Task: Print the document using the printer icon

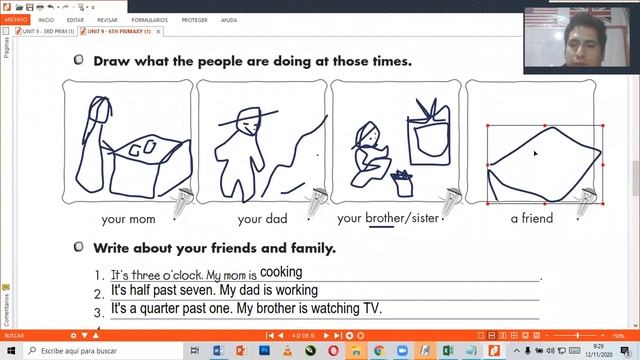Action: coord(40,7)
